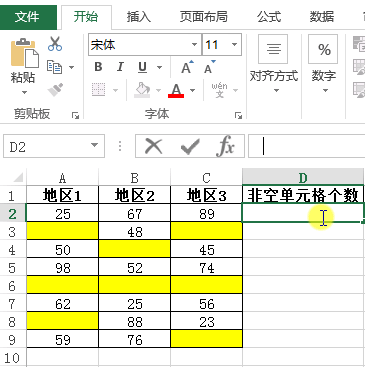This screenshot has width=365, height=367.
Task: Select row 6 header
Action: point(12,285)
